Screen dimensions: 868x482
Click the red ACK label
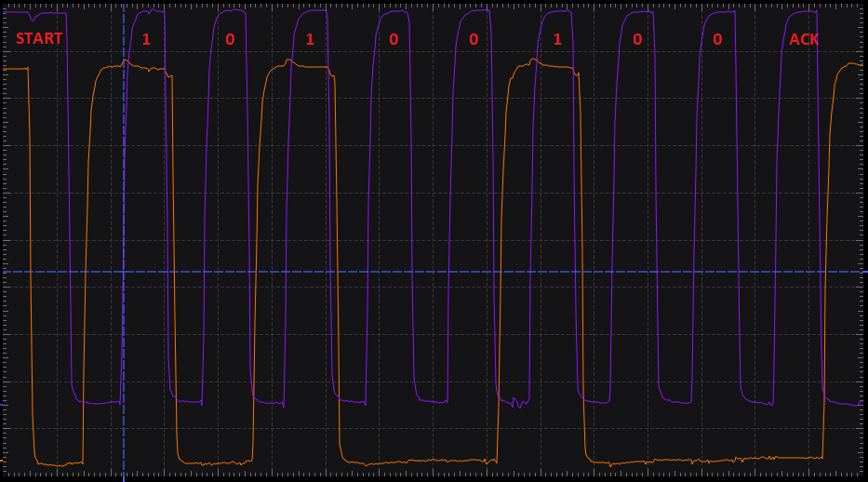(804, 39)
